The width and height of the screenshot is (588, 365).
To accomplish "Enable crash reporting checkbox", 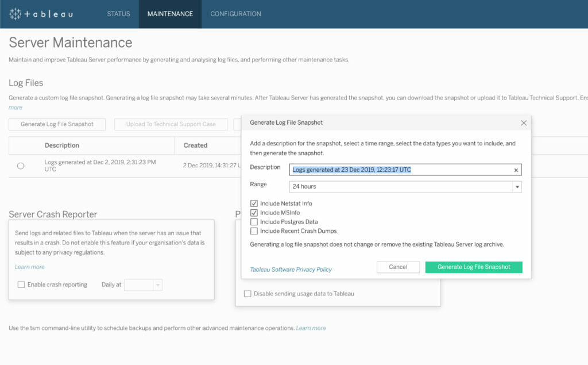I will [x=21, y=285].
